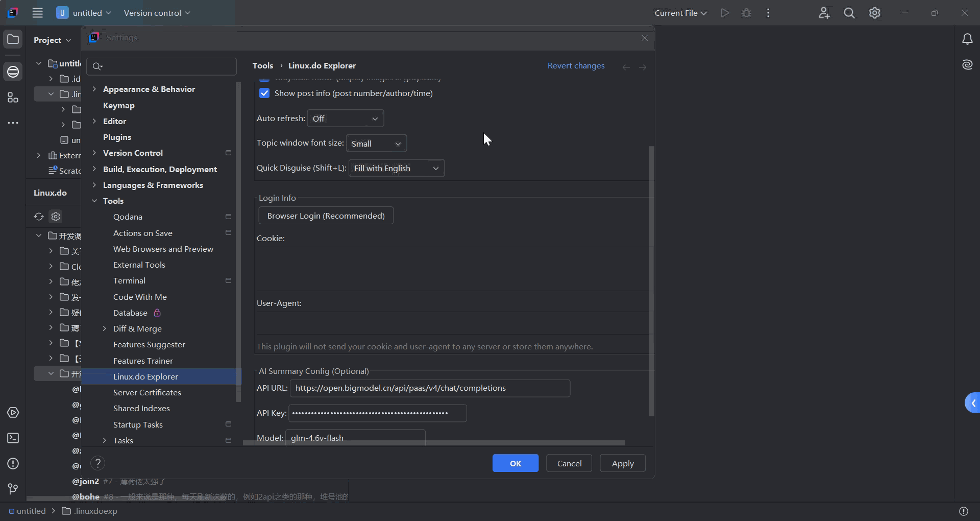This screenshot has height=521, width=980.
Task: Click the API URL input field
Action: pyautogui.click(x=430, y=388)
